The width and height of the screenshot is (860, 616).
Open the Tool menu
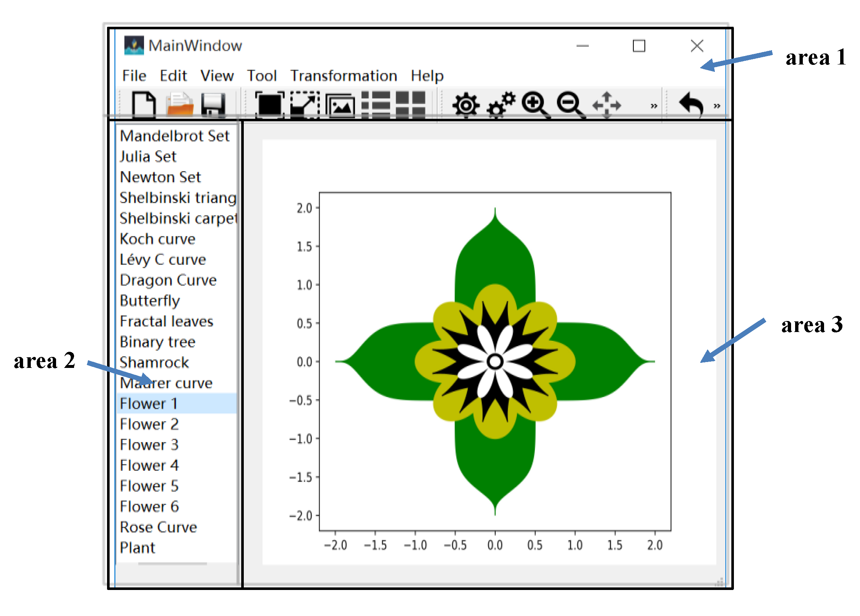point(262,76)
